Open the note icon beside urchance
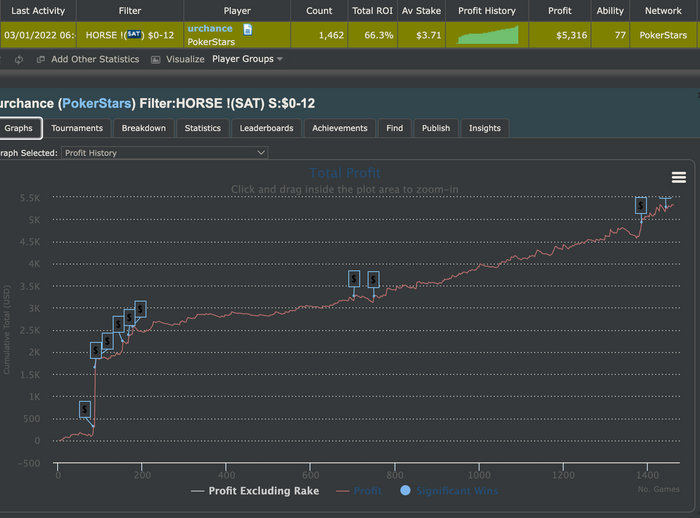This screenshot has height=518, width=700. pyautogui.click(x=247, y=29)
